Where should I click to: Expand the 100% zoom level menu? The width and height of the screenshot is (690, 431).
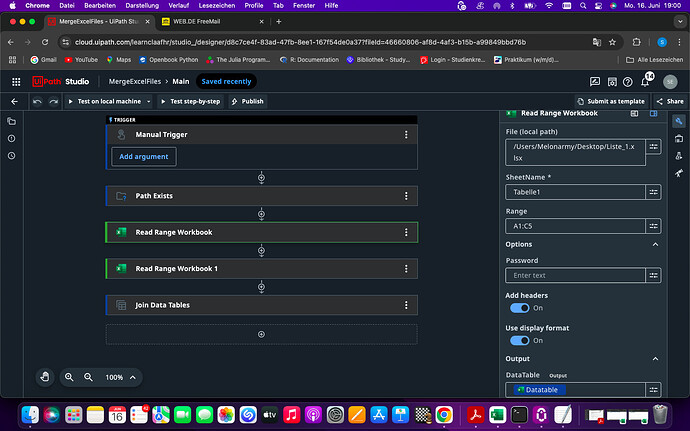[x=133, y=377]
